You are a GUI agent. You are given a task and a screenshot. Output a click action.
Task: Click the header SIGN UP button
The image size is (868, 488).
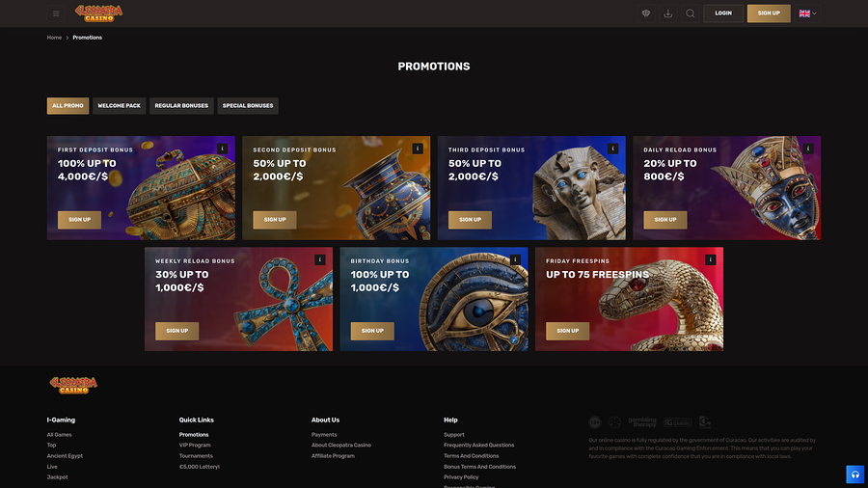tap(769, 14)
